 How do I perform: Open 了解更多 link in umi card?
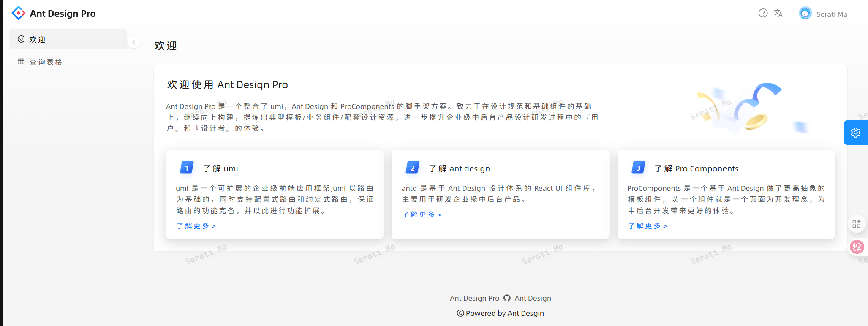(196, 226)
